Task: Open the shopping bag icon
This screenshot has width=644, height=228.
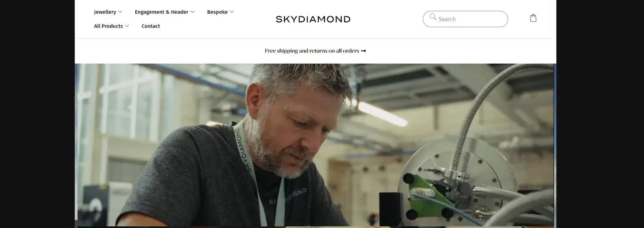Action: [x=533, y=18]
